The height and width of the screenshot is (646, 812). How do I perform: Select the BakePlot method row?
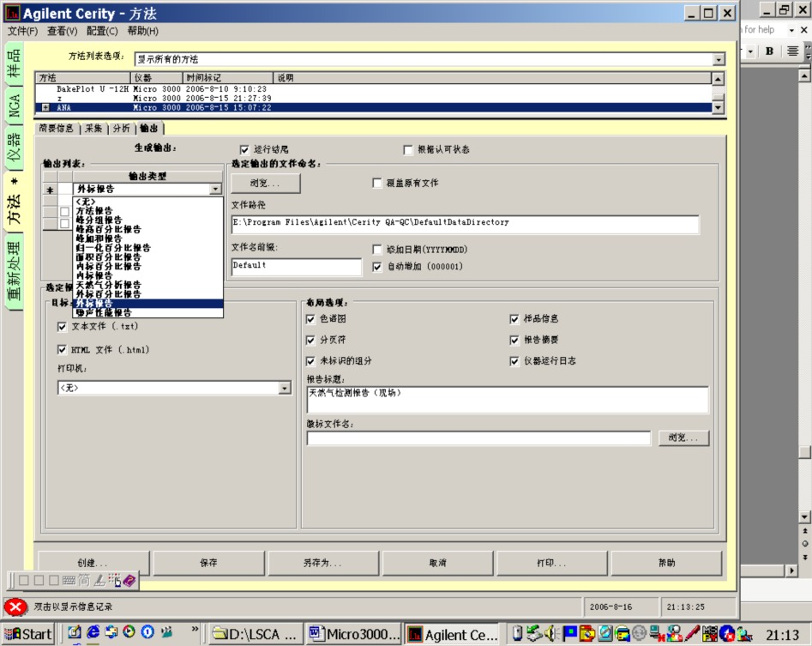pos(373,89)
